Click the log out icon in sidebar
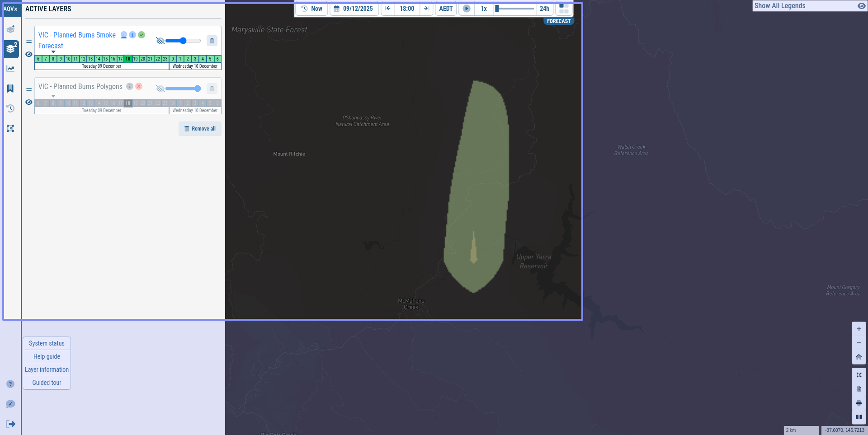Image resolution: width=868 pixels, height=435 pixels. click(x=10, y=424)
